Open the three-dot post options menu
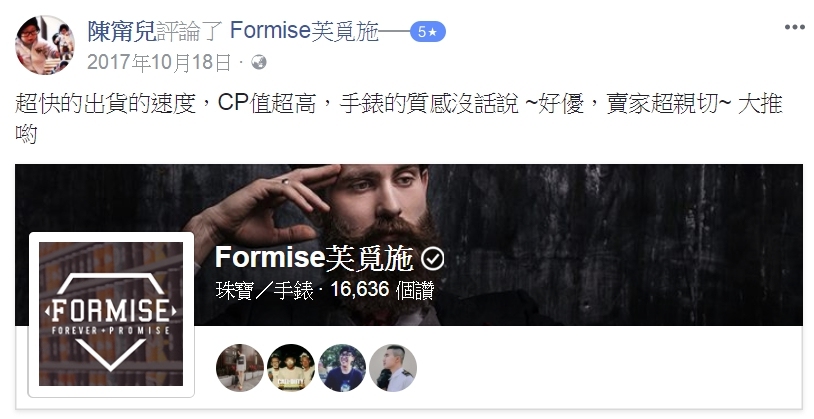This screenshot has height=419, width=814. click(x=794, y=28)
